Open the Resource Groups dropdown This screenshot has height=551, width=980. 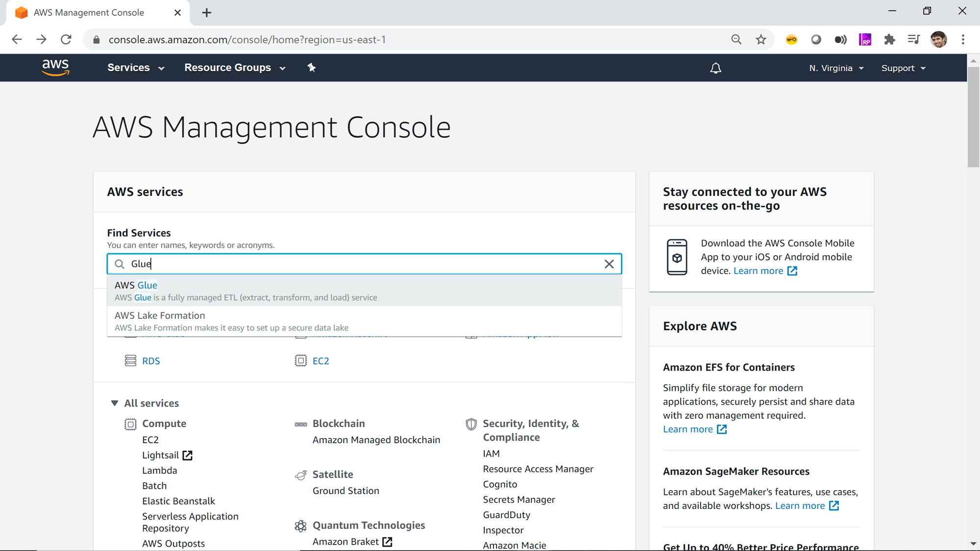pos(235,68)
